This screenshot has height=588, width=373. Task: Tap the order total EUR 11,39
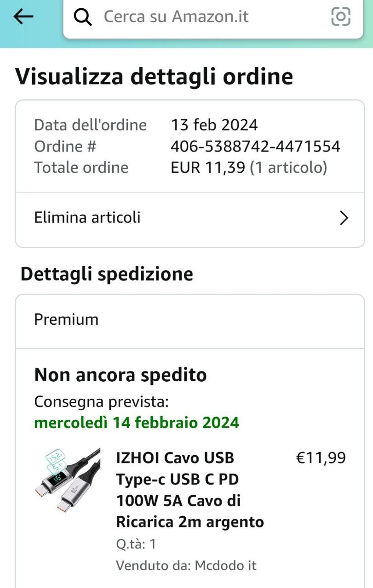click(208, 168)
